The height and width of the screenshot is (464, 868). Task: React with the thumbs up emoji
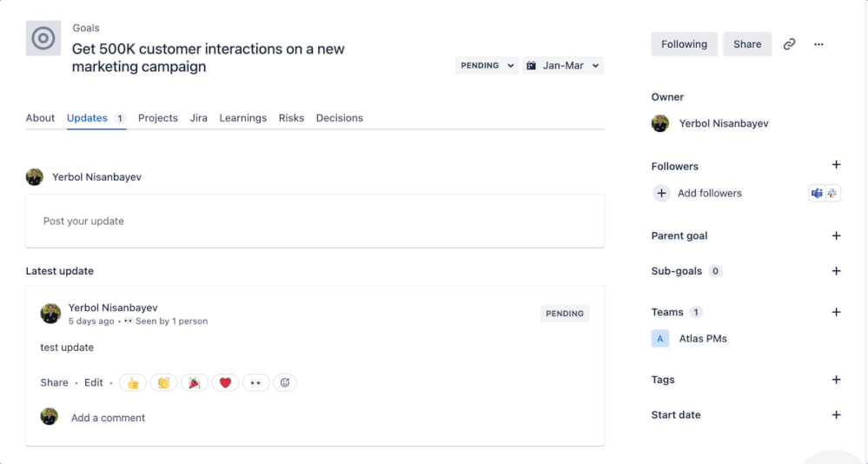click(x=133, y=382)
